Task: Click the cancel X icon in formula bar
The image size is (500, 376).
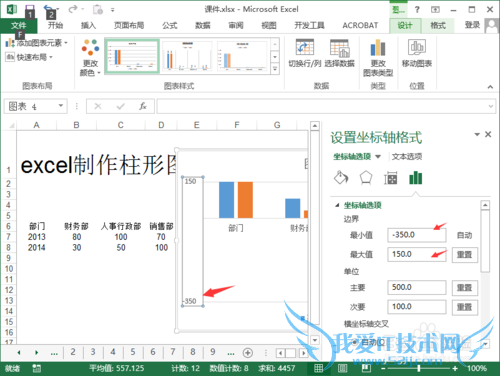Action: click(98, 106)
